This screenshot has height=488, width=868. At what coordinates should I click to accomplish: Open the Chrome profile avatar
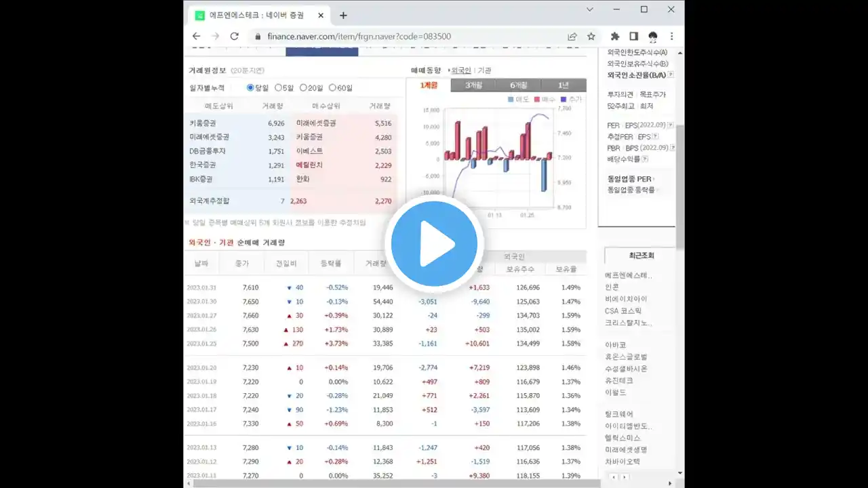[x=653, y=36]
